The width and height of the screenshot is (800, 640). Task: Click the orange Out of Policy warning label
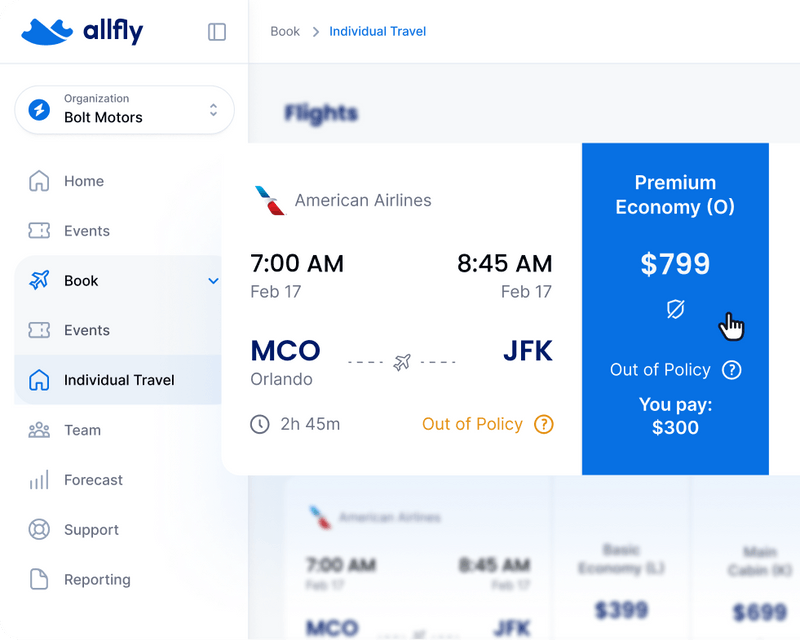(x=472, y=424)
